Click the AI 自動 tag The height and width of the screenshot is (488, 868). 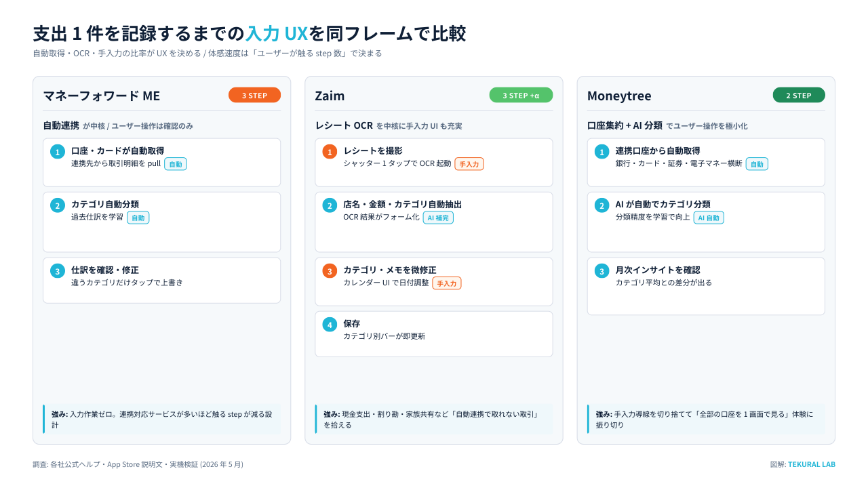(x=709, y=218)
